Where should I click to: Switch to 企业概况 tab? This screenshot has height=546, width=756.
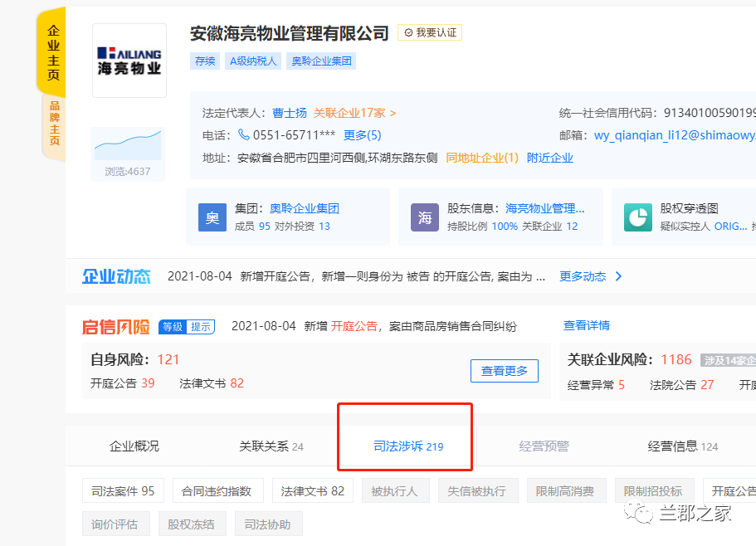point(134,446)
